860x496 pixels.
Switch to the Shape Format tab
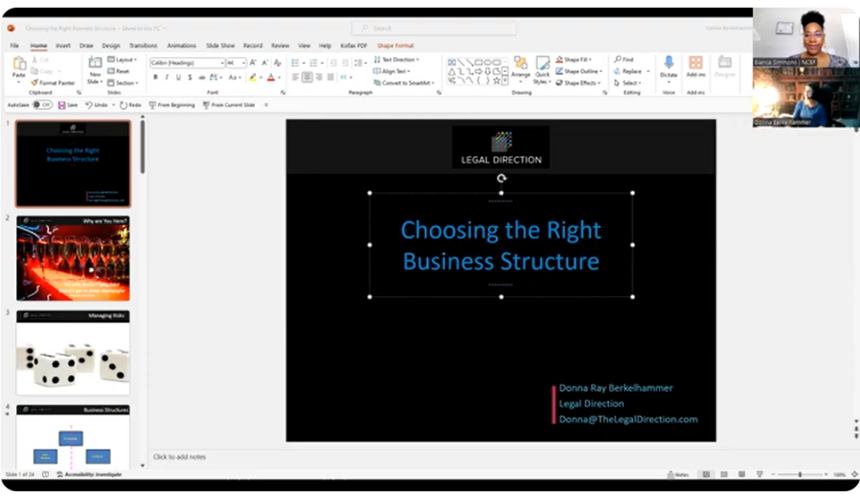tap(395, 46)
